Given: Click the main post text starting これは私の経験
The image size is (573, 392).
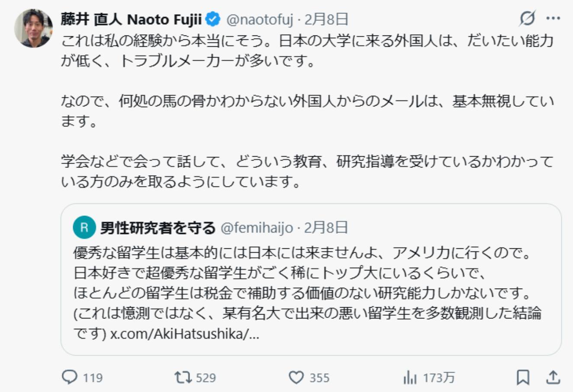Looking at the screenshot, I should (x=303, y=51).
